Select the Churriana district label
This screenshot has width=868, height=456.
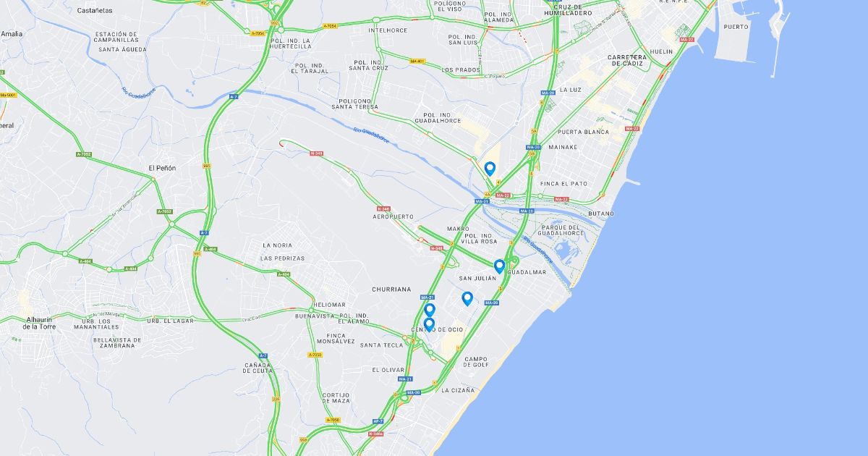391,289
